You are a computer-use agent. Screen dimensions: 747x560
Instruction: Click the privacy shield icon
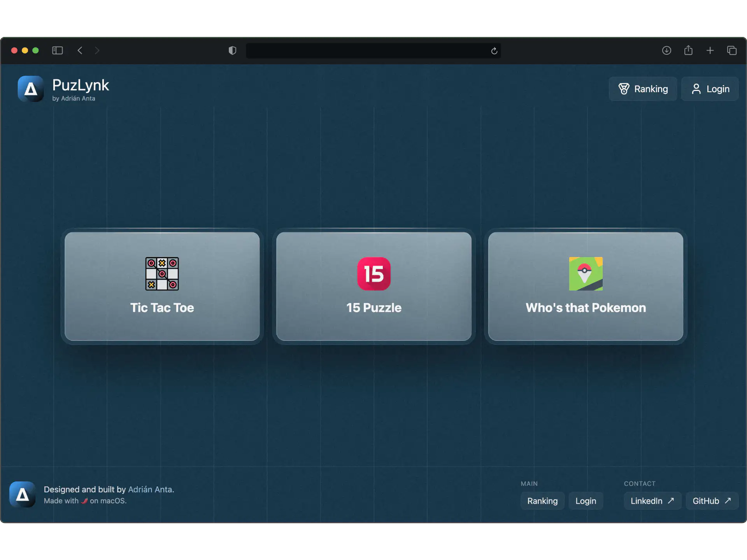(232, 51)
